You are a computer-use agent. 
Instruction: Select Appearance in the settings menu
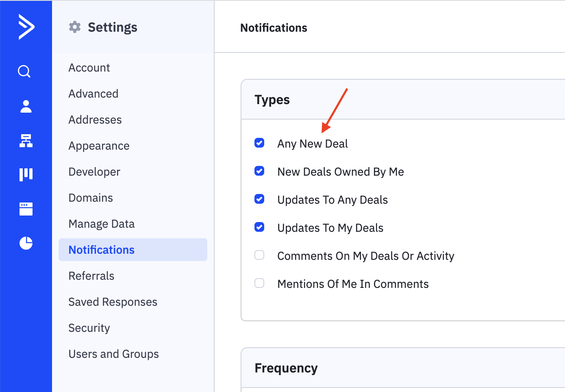coord(99,146)
